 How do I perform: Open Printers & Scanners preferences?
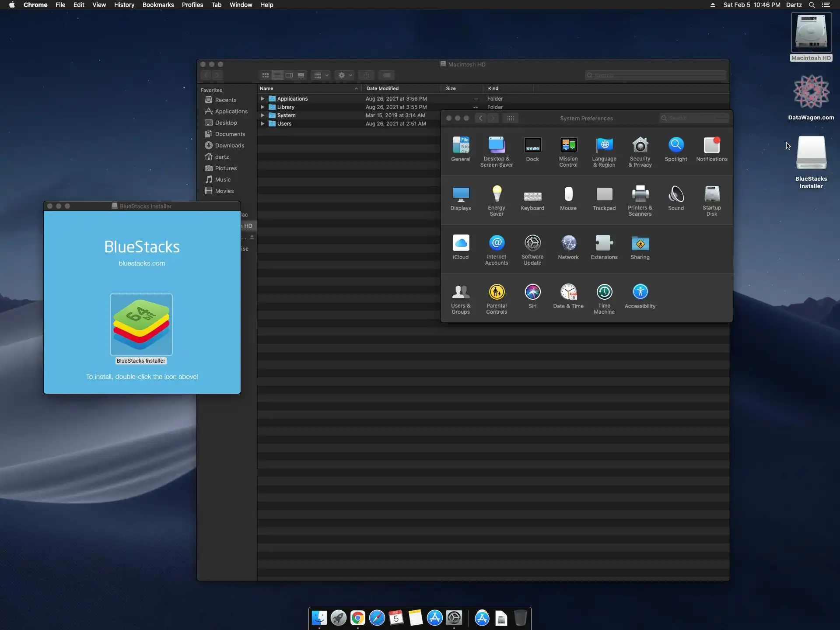(x=640, y=200)
